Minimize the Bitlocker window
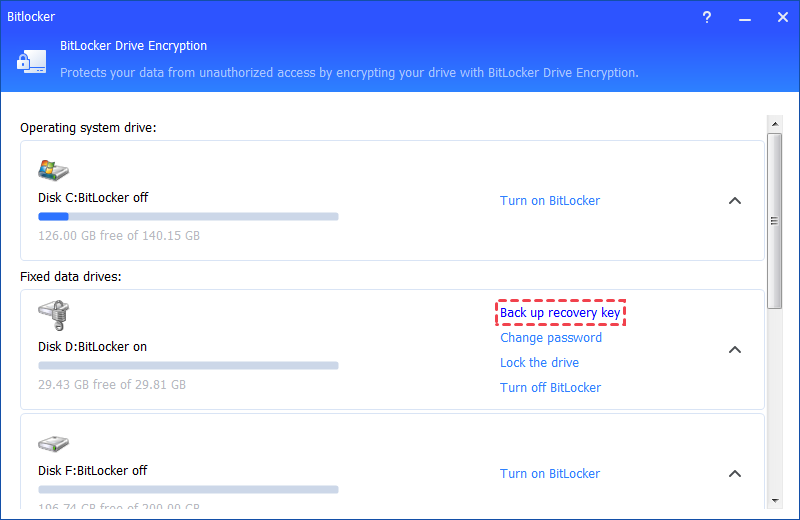Image resolution: width=800 pixels, height=520 pixels. [x=744, y=17]
